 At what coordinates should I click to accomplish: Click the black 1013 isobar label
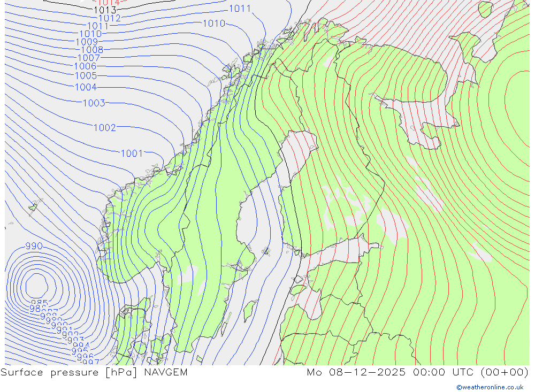105,10
